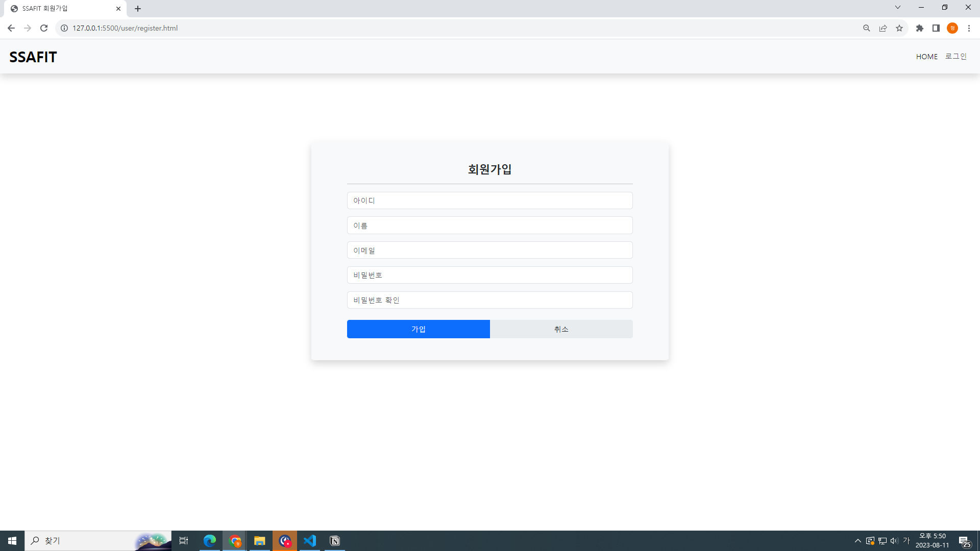Launch Microsoft Edge from the taskbar

(210, 541)
